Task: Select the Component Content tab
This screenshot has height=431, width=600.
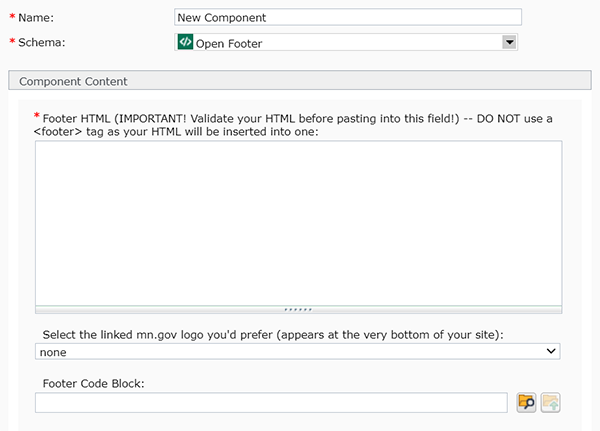Action: [73, 80]
